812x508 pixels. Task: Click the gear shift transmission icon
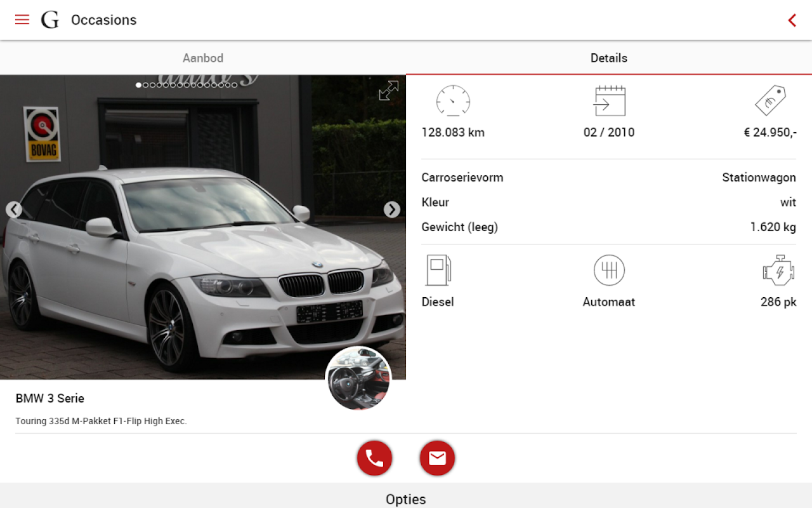point(609,271)
